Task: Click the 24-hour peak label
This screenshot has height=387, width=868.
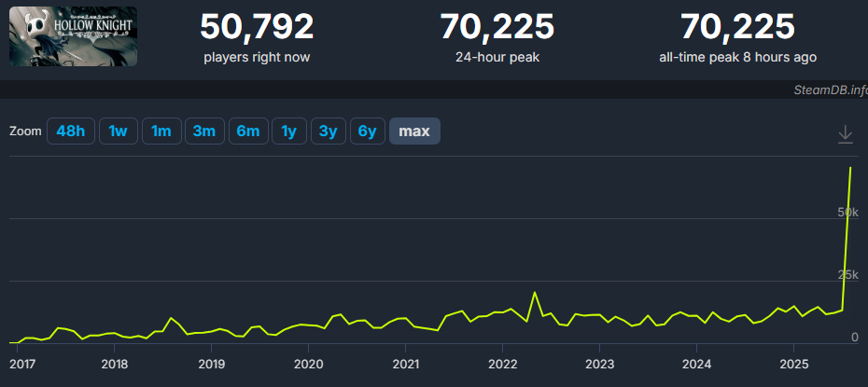Action: click(x=497, y=57)
